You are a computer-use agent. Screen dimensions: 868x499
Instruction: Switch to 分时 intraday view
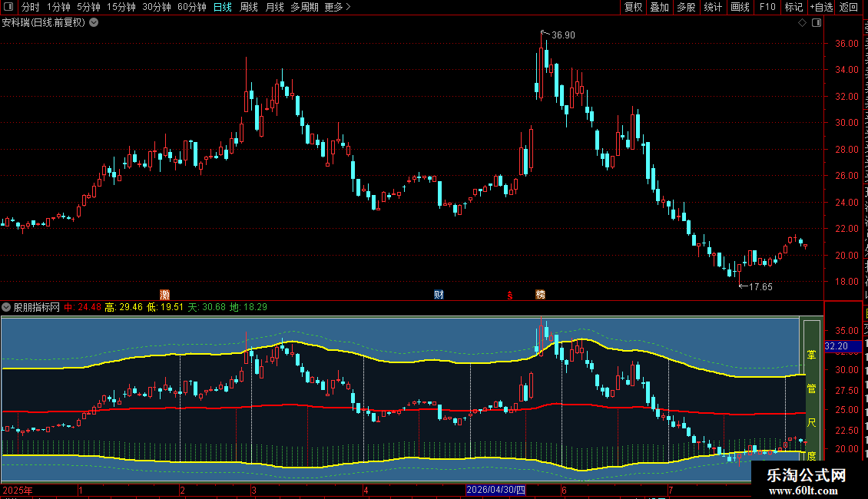(x=31, y=7)
